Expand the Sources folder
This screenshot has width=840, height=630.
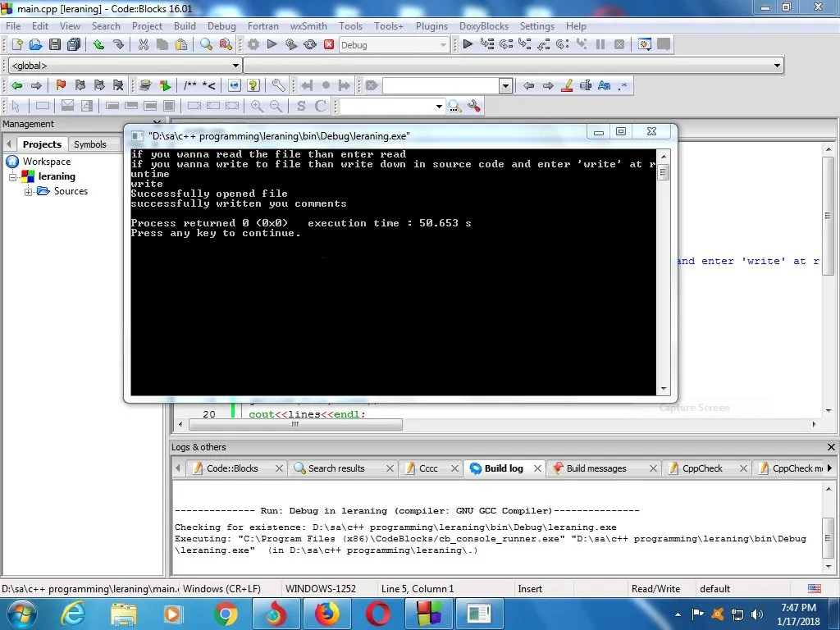click(29, 192)
